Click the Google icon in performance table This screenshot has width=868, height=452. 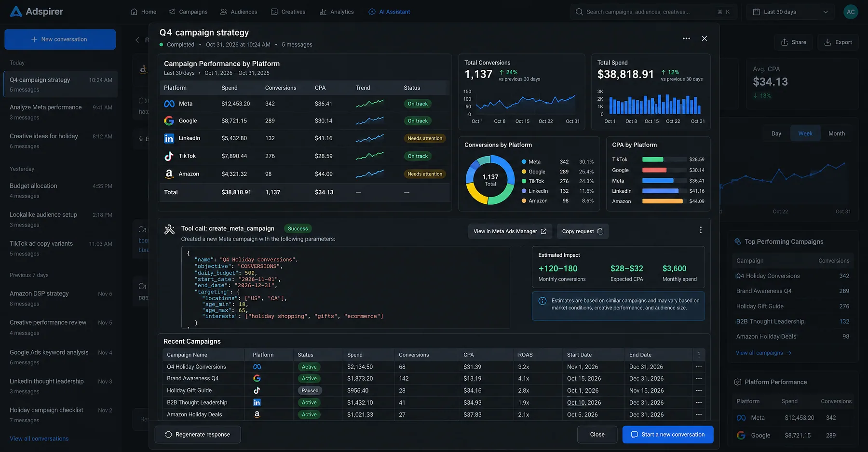coord(169,121)
